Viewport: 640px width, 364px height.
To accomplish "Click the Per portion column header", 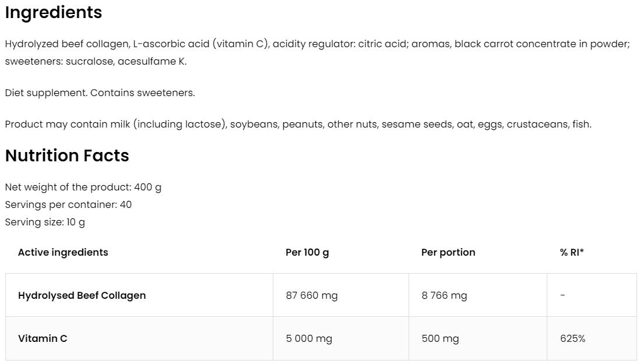I will pos(448,252).
